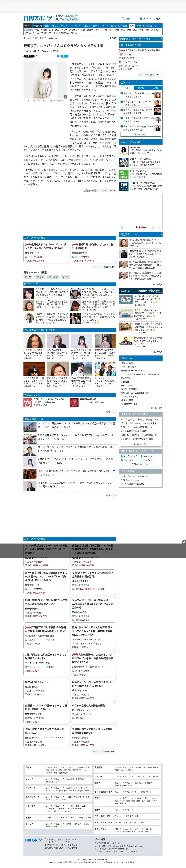
Task: Click the Rakuten ad info icon
Action: [x=153, y=227]
